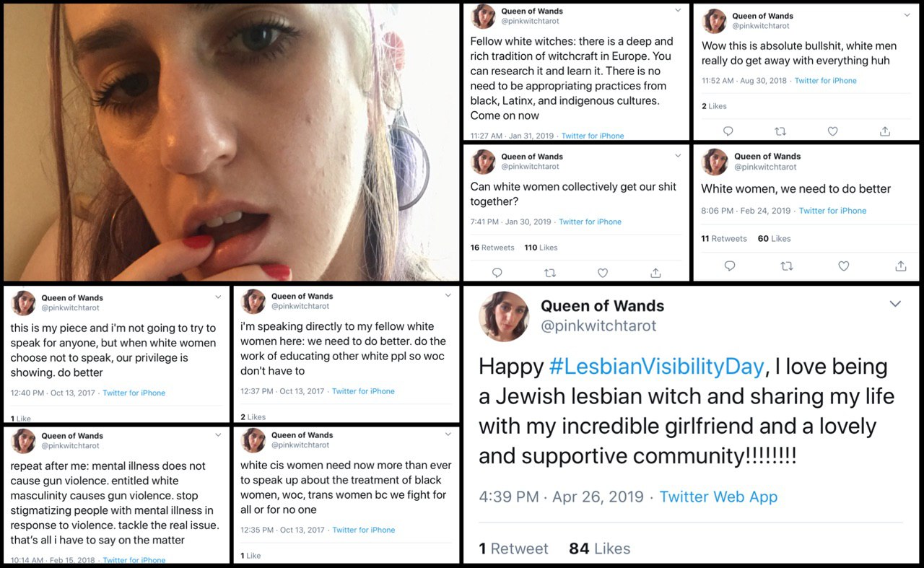Reply to the "white men really do get away" tweet
The image size is (924, 568).
[x=728, y=131]
